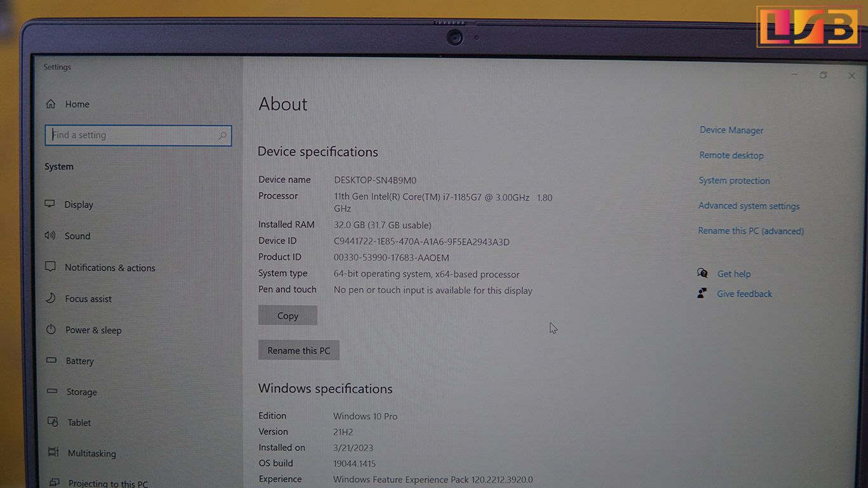Screen dimensions: 868x488
Task: Click the version value 21H2
Action: click(343, 432)
